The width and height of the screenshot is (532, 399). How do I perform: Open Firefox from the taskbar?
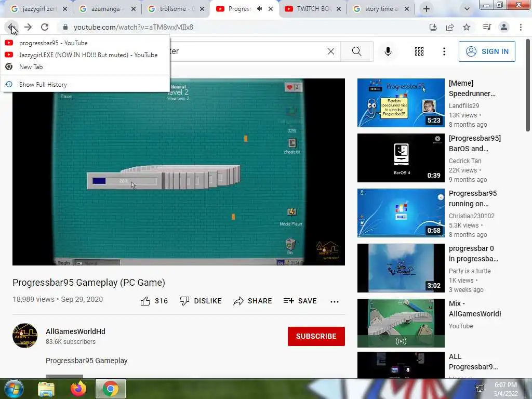[78, 389]
